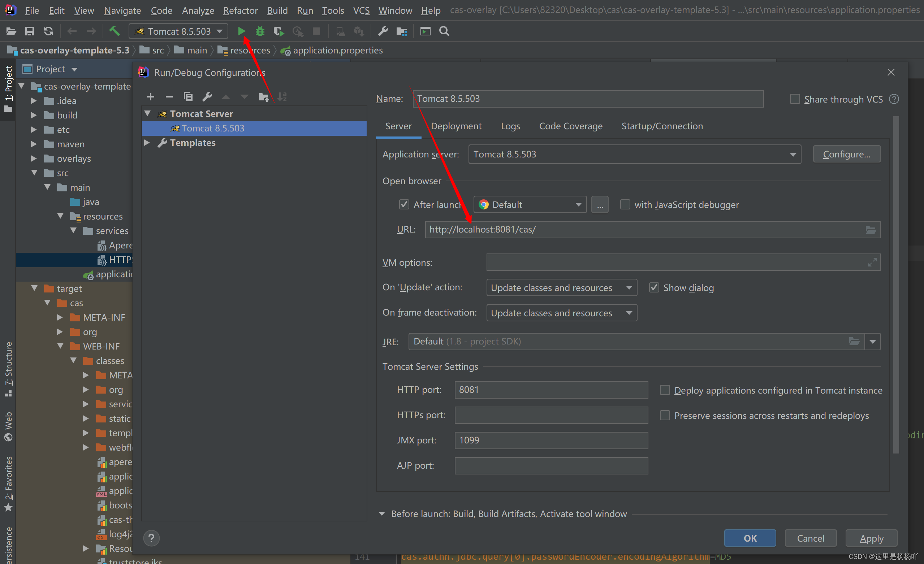Expand VM options field arrows icon
The width and height of the screenshot is (924, 564).
coord(872,263)
